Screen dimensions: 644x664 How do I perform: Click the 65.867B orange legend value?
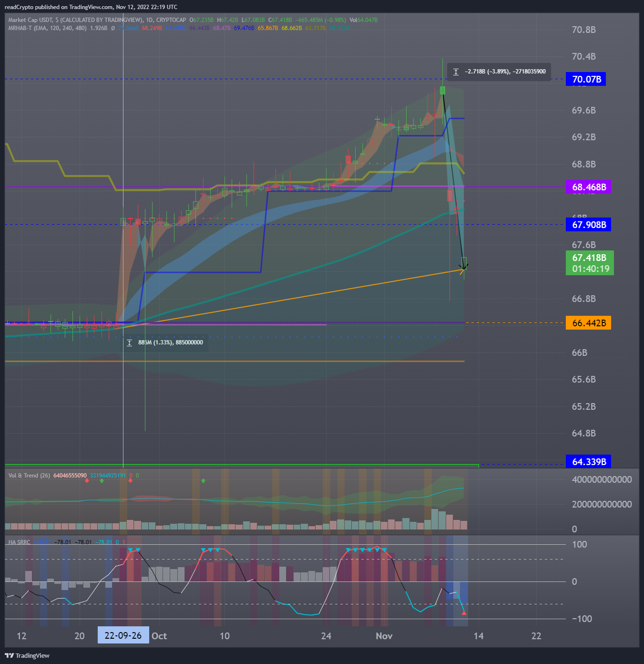coord(268,28)
